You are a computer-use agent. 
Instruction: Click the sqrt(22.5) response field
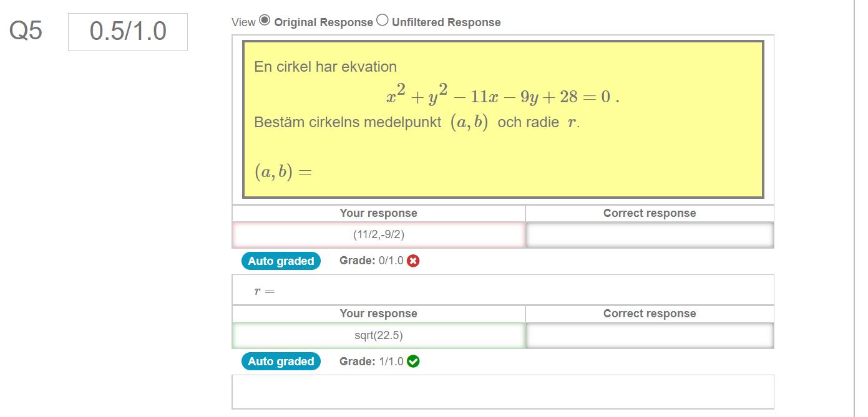coord(378,335)
